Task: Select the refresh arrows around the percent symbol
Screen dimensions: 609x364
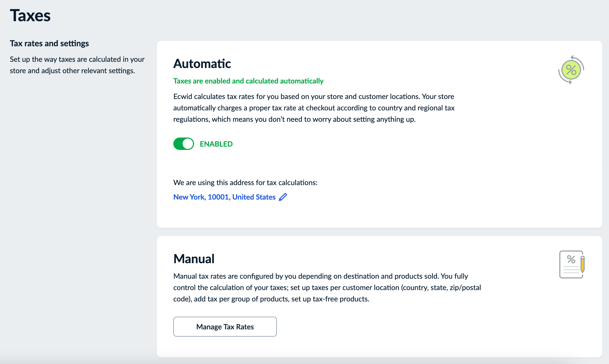Action: pos(571,69)
